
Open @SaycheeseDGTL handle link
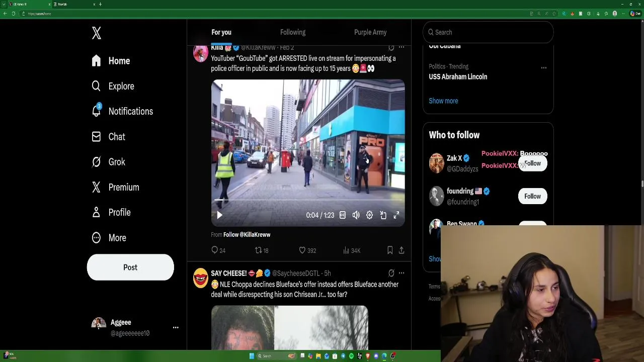tap(296, 274)
